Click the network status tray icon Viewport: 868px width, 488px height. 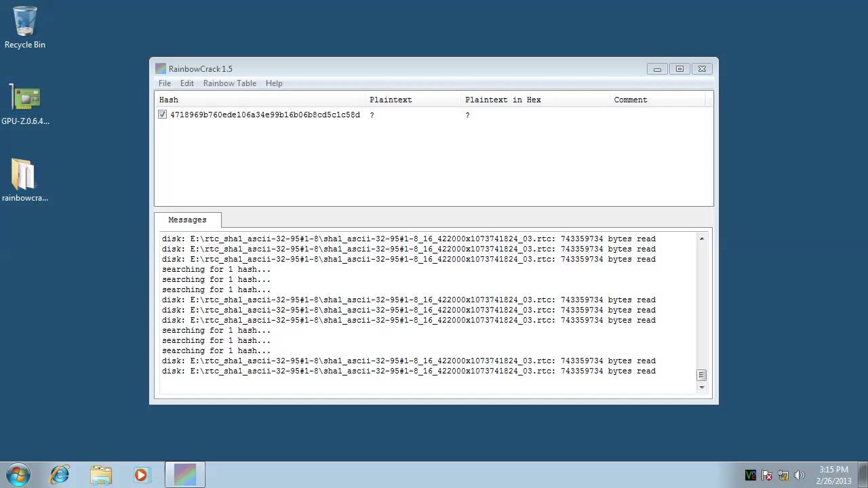click(783, 475)
